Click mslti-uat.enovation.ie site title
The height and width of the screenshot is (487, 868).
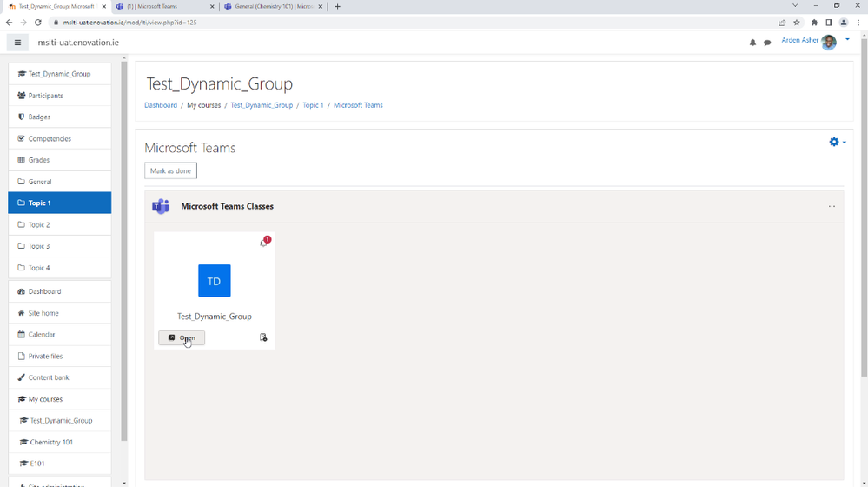point(78,43)
